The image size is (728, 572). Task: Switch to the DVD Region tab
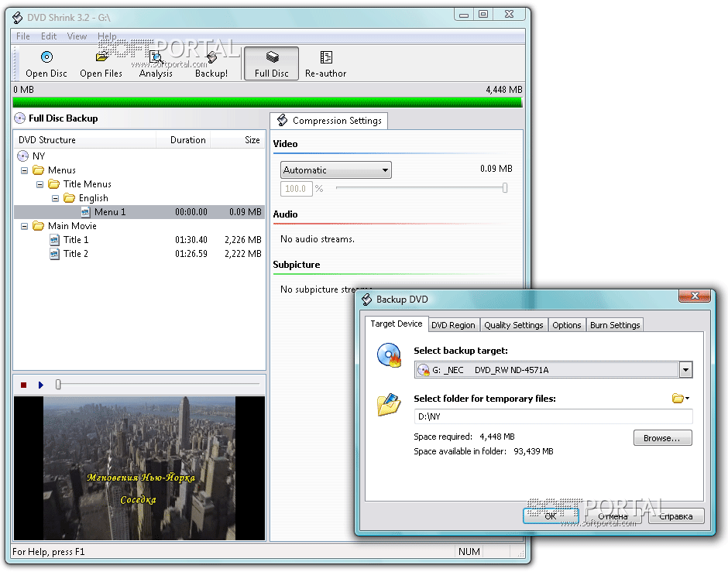(x=453, y=325)
